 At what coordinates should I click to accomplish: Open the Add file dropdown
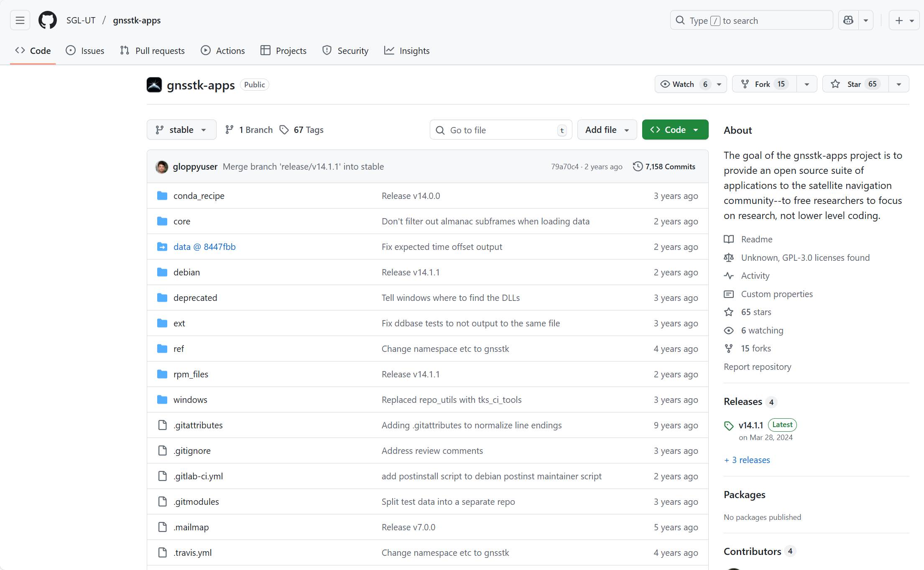(x=607, y=130)
